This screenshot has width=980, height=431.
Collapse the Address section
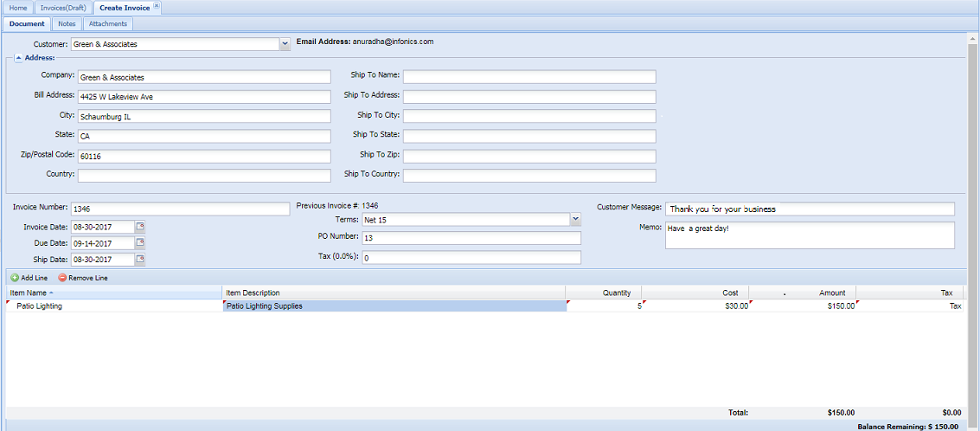(x=18, y=58)
